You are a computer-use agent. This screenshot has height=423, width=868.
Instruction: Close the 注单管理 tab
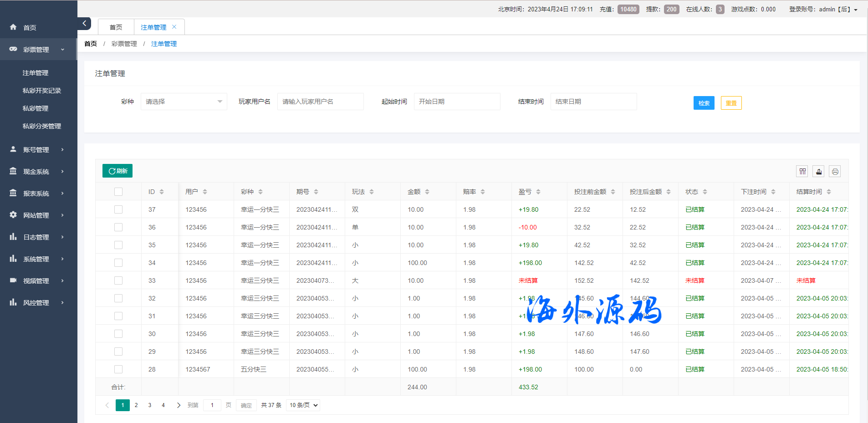[x=174, y=27]
